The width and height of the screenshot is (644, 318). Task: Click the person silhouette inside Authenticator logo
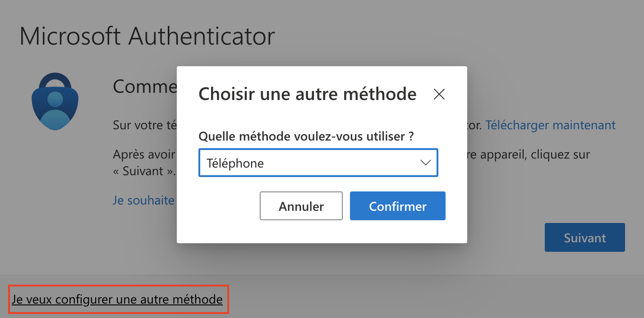tap(55, 108)
